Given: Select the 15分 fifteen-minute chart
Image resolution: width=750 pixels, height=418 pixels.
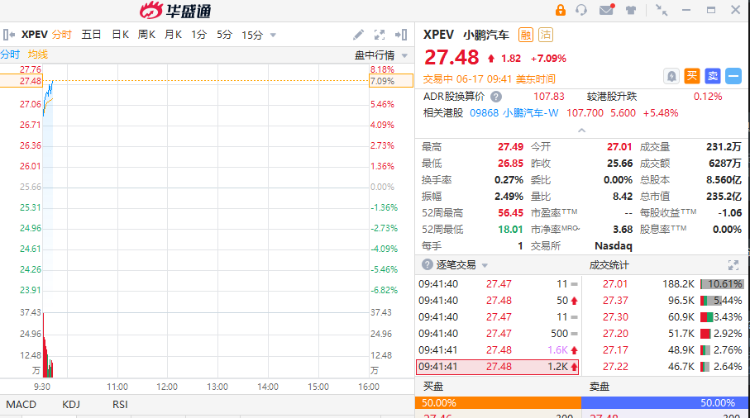Looking at the screenshot, I should pyautogui.click(x=252, y=35).
